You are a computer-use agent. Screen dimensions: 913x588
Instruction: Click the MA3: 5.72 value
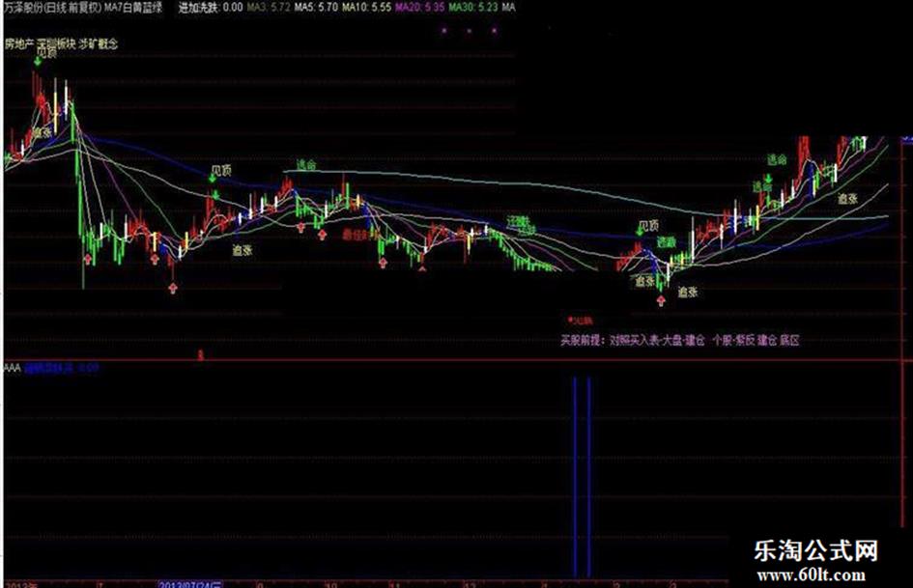coord(269,7)
